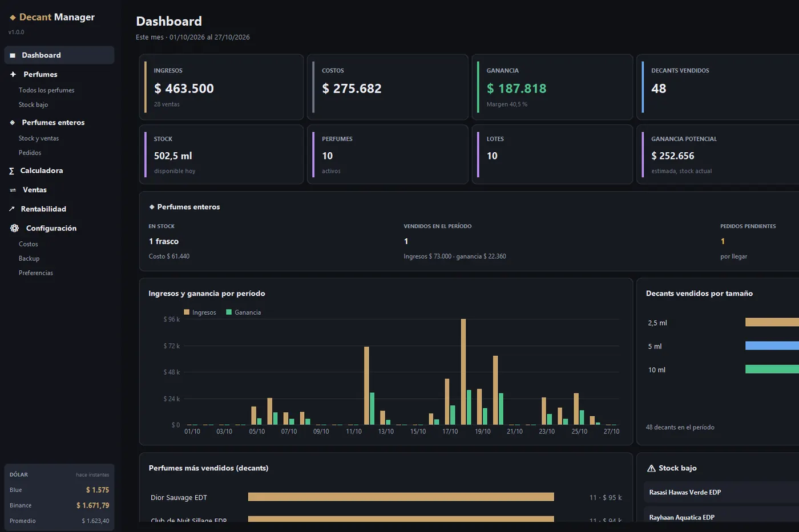Click the 2,5 ml size bar
The width and height of the screenshot is (799, 532).
772,323
